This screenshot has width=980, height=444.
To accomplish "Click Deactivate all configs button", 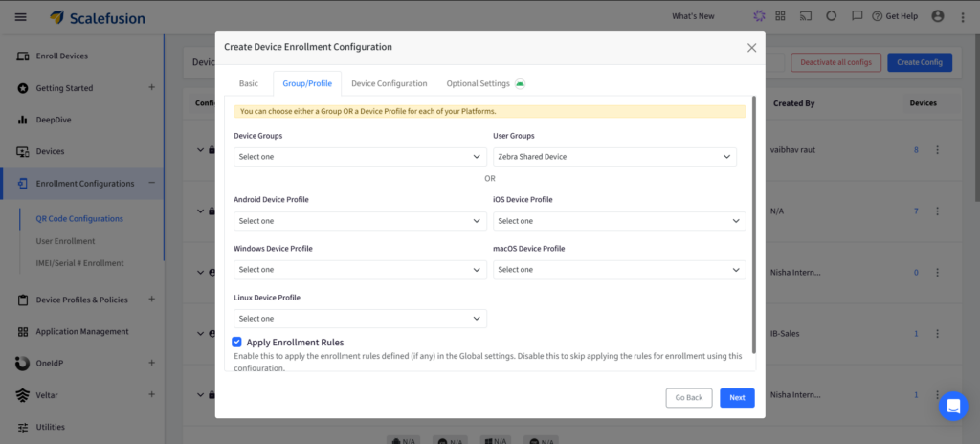I will pyautogui.click(x=835, y=62).
